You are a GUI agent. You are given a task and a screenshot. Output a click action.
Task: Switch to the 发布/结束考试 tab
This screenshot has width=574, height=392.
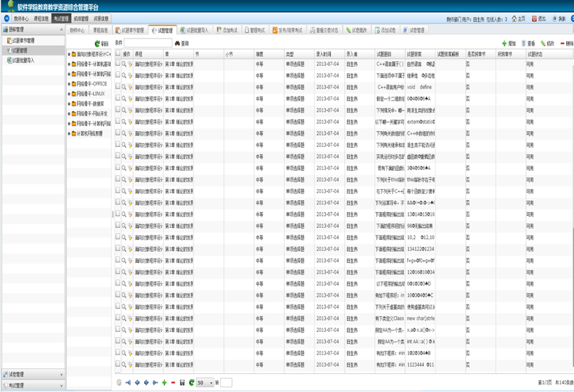click(x=288, y=30)
